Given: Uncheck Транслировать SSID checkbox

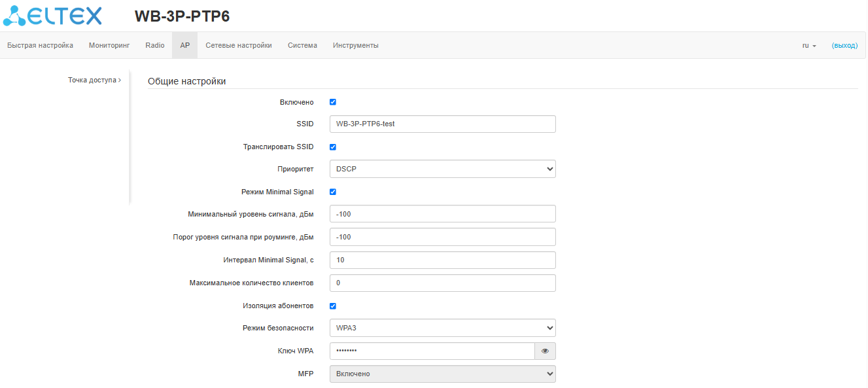Looking at the screenshot, I should (332, 147).
